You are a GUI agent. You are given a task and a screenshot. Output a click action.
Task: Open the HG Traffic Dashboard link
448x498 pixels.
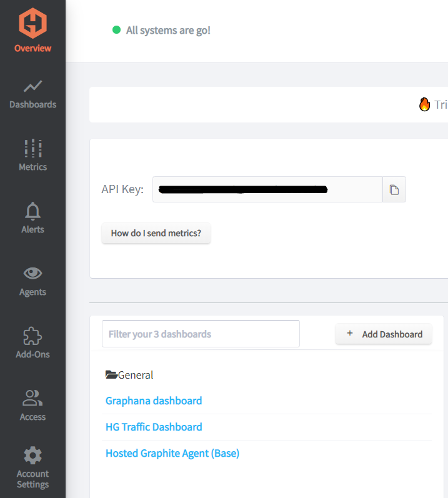coord(154,427)
